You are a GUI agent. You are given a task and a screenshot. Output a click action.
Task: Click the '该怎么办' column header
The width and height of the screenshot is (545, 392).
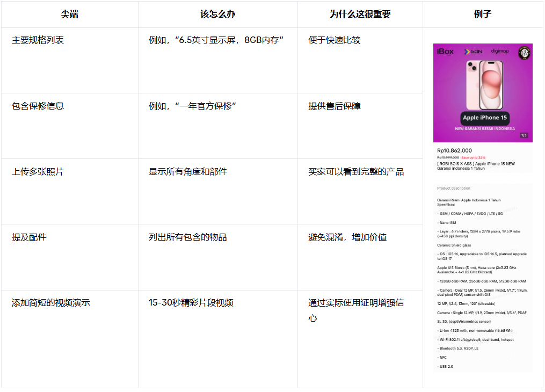click(217, 14)
